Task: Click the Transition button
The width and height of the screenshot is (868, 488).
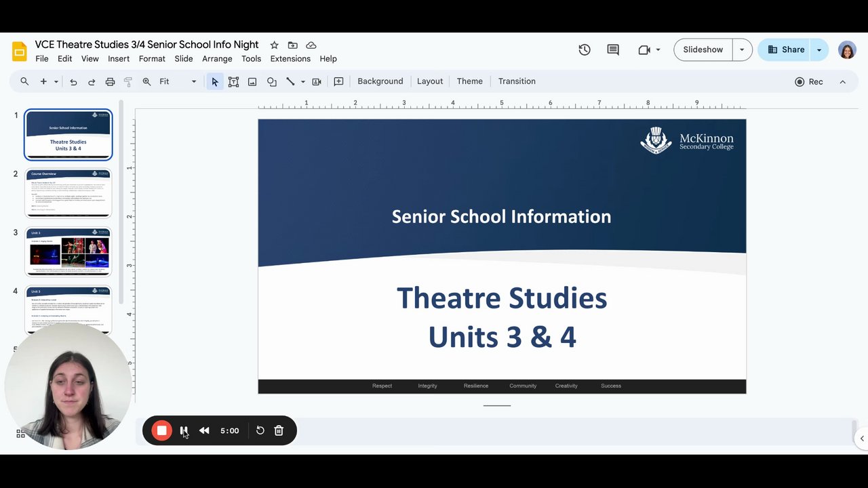Action: [x=517, y=81]
